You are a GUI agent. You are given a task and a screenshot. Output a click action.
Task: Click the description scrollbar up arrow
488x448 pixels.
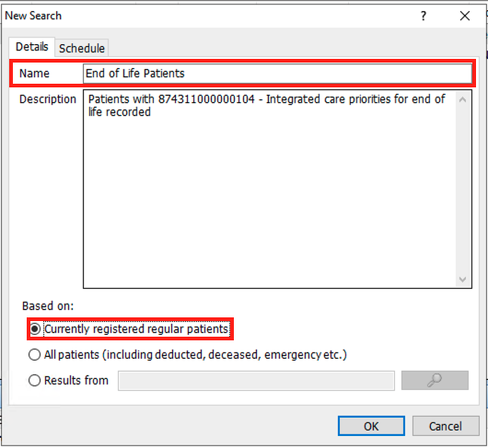(x=462, y=99)
